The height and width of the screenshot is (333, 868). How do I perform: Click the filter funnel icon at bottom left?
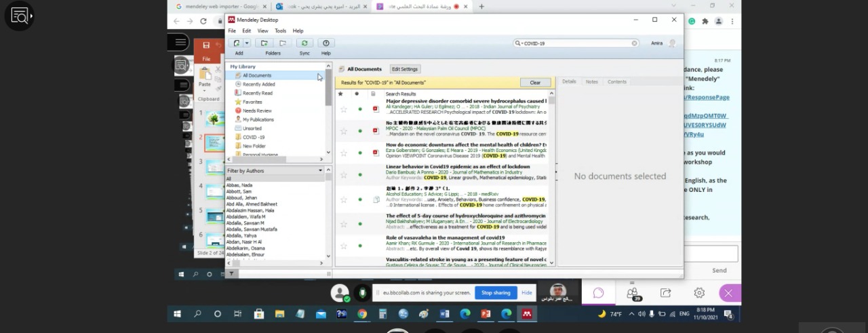231,274
